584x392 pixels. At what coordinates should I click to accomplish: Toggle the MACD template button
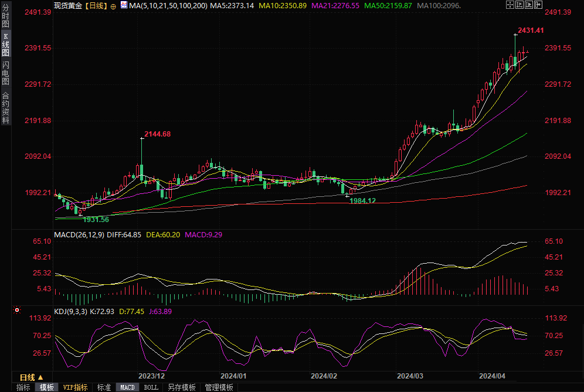127,387
